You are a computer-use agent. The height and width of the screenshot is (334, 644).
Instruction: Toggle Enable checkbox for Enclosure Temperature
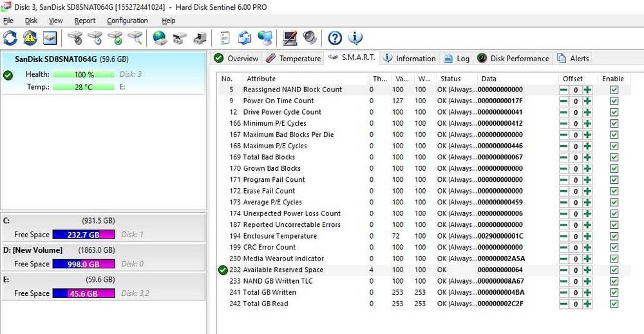[614, 236]
